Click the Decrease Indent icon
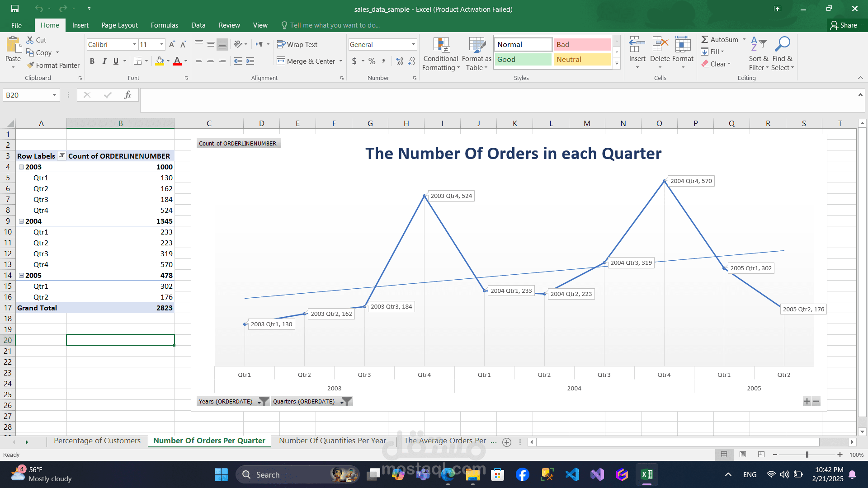The width and height of the screenshot is (868, 488). tap(238, 61)
